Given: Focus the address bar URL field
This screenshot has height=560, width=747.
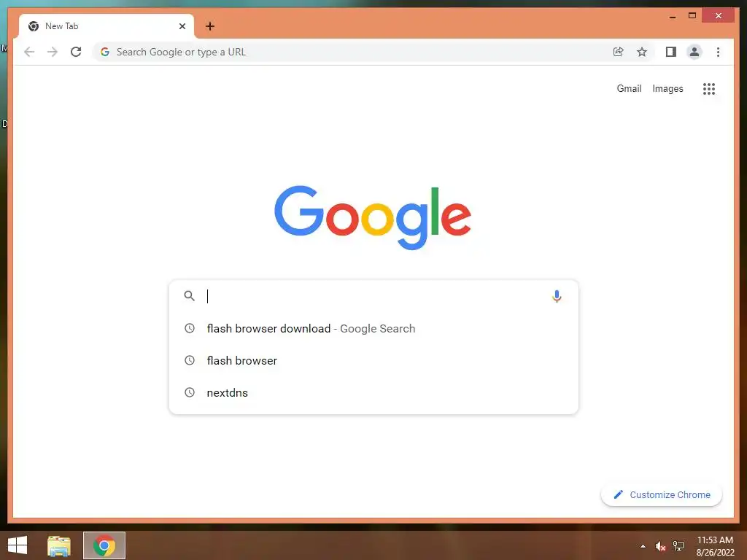Looking at the screenshot, I should 352,52.
